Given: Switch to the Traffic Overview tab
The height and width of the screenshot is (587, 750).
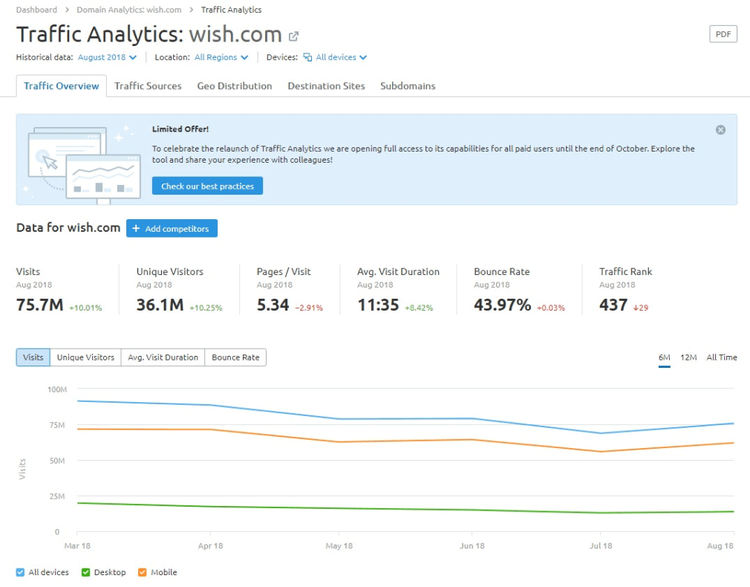Looking at the screenshot, I should (x=61, y=86).
